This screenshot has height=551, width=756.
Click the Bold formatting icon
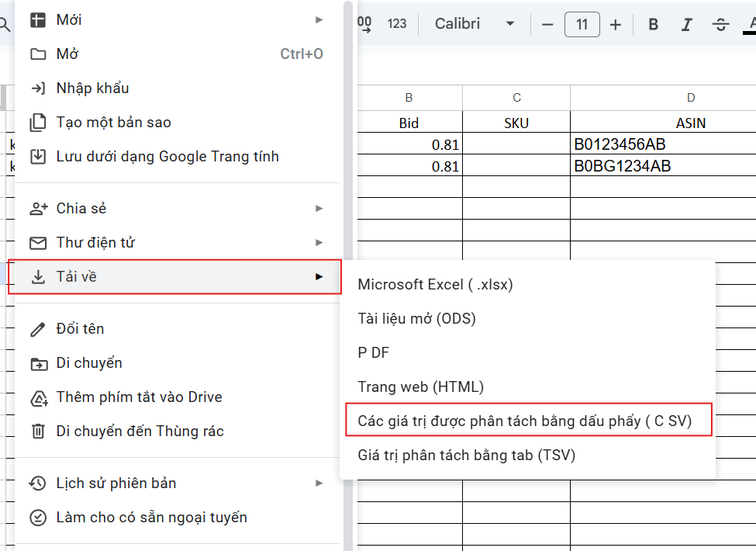(653, 25)
